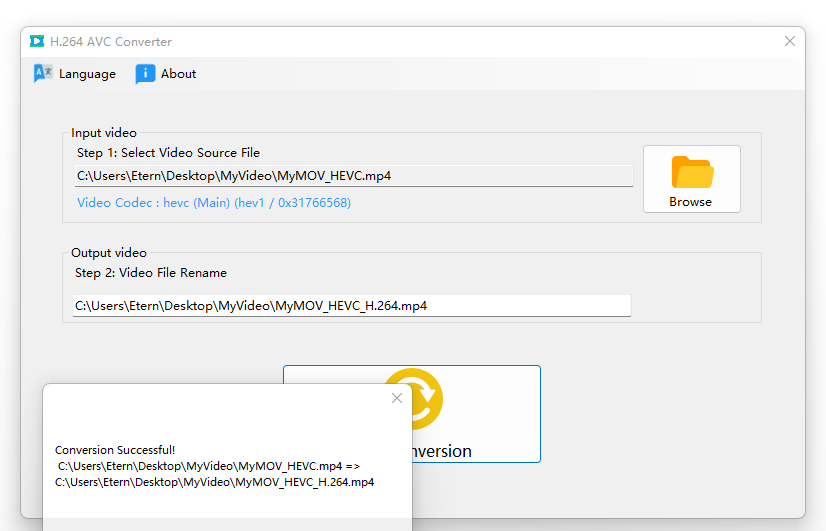Click the window title 'H.264 AVC Converter'
Screen dimensions: 826x531
[111, 42]
